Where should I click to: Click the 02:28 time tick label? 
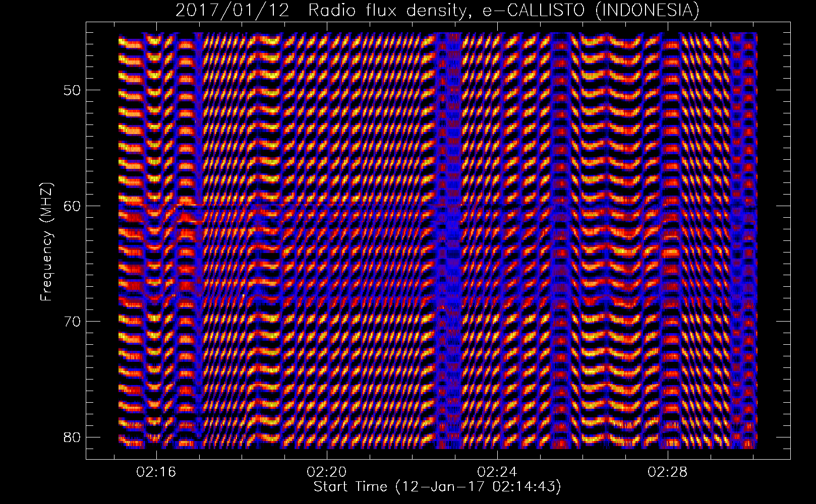668,472
